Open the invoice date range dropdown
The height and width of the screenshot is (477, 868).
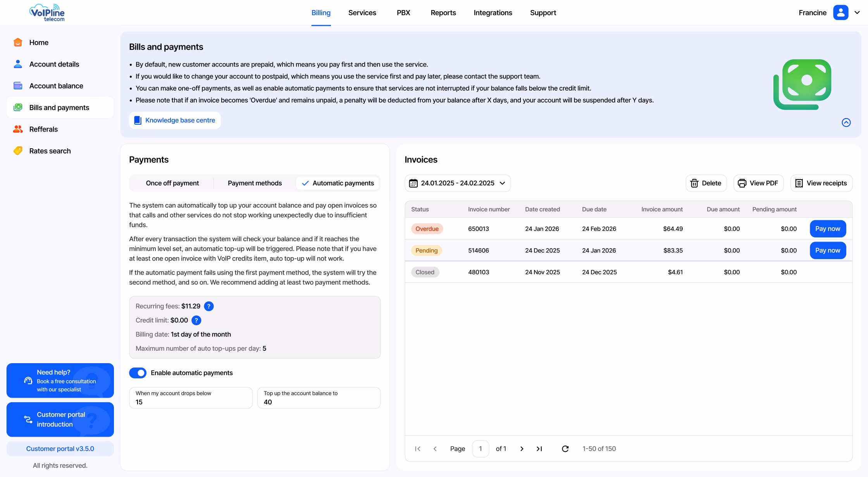[x=458, y=183]
